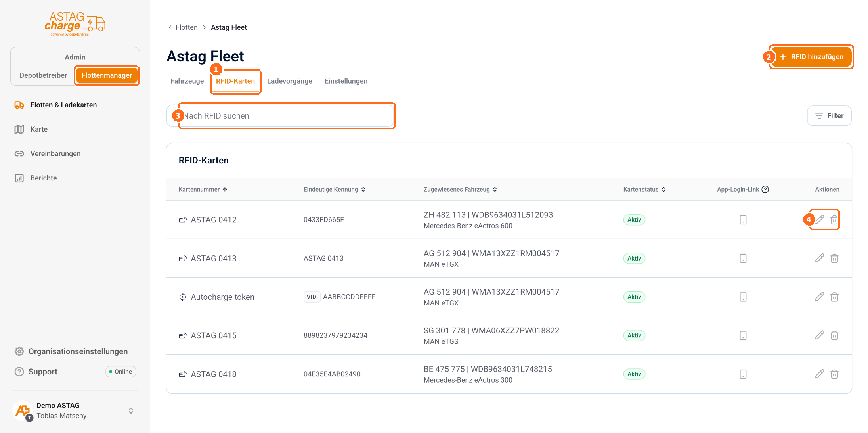Open Flotten & Ladekarten in sidebar

(x=55, y=105)
